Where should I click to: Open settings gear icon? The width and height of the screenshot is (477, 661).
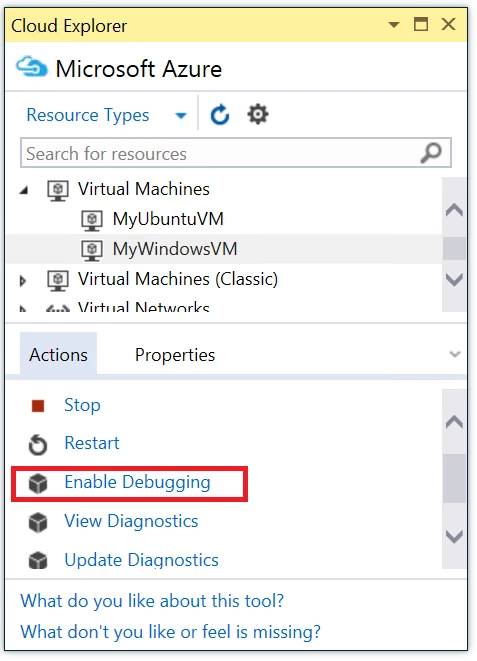(257, 115)
